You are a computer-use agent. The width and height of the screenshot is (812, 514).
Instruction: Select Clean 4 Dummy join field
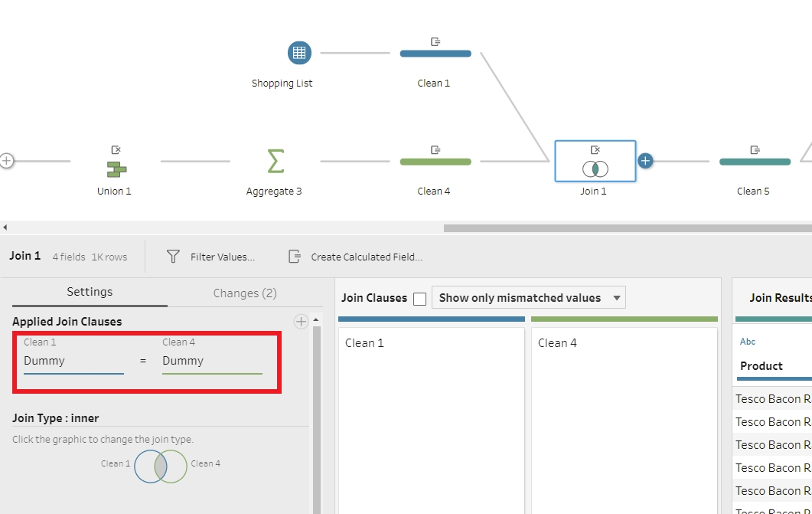(x=212, y=361)
